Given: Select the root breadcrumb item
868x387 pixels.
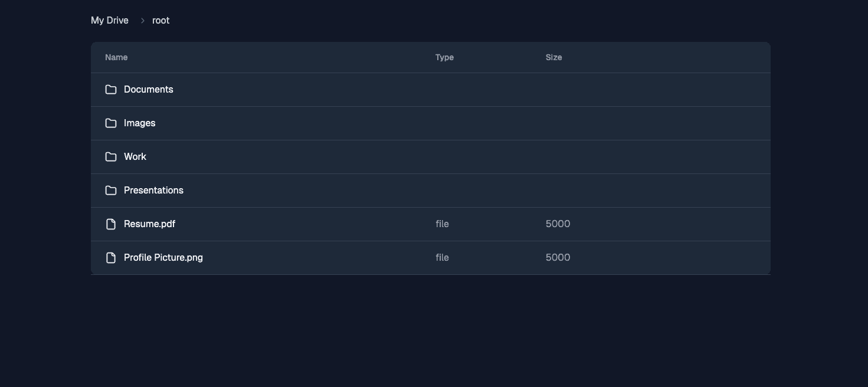Looking at the screenshot, I should pos(161,21).
